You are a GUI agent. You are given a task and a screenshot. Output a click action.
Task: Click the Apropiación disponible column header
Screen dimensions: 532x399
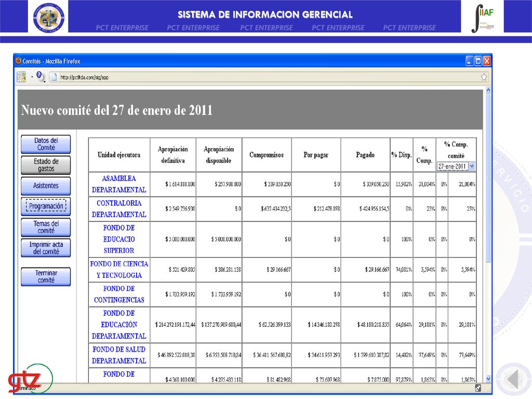pyautogui.click(x=219, y=155)
